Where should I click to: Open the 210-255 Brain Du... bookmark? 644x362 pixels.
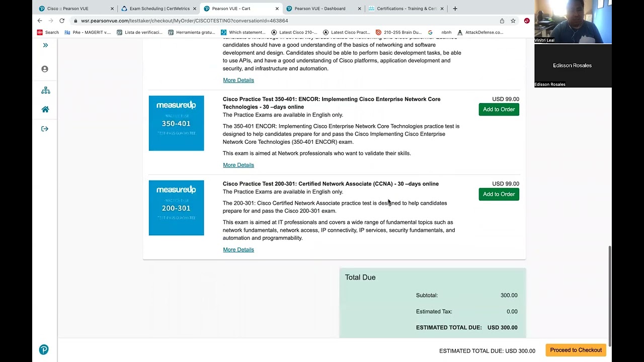pos(398,32)
